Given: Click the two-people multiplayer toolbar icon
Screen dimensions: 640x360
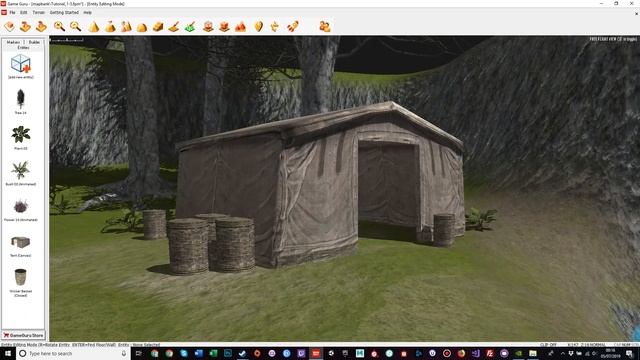Looking at the screenshot, I should (325, 27).
